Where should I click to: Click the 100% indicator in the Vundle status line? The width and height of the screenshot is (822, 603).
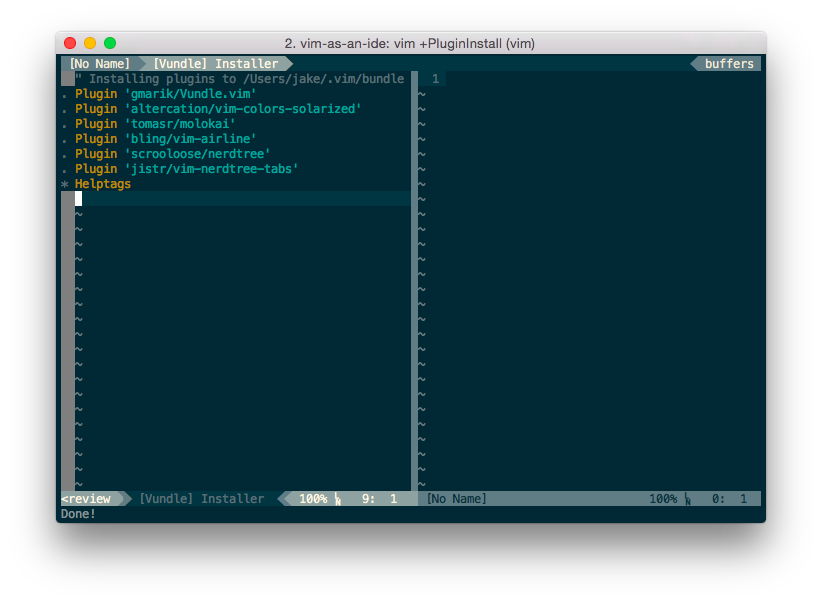[x=313, y=499]
